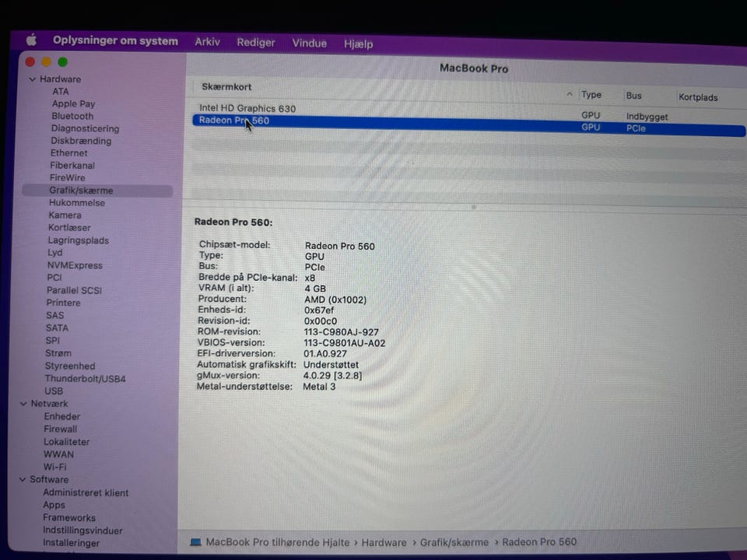
Task: Collapse the Hardware section chevron
Action: click(x=33, y=79)
